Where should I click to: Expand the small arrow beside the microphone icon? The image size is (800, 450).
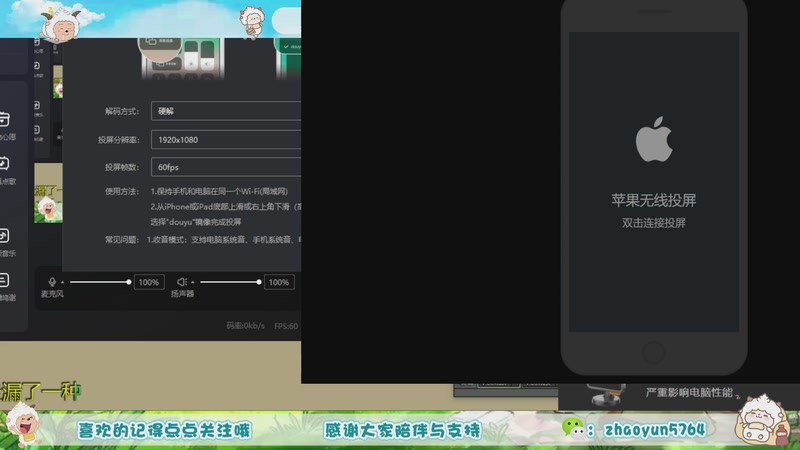coord(63,282)
